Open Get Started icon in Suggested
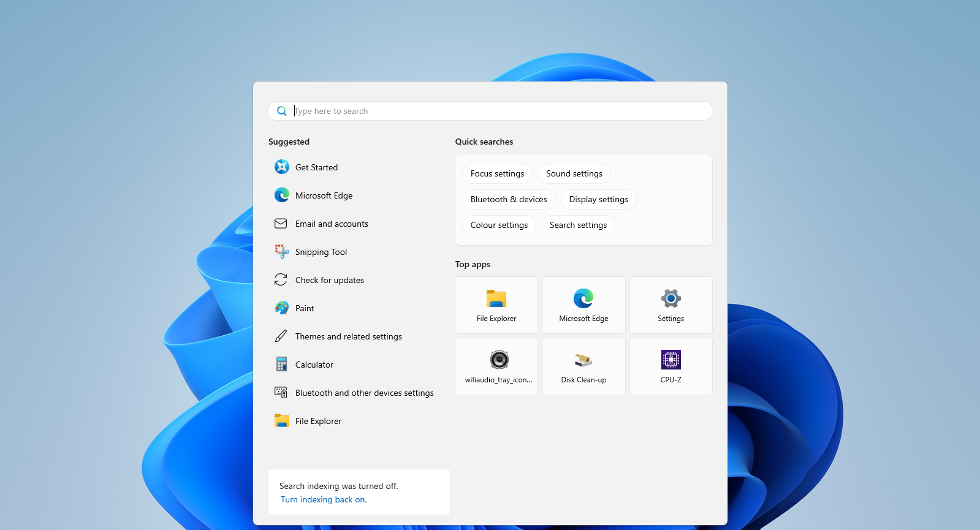Screen dimensions: 980x530 [x=281, y=167]
